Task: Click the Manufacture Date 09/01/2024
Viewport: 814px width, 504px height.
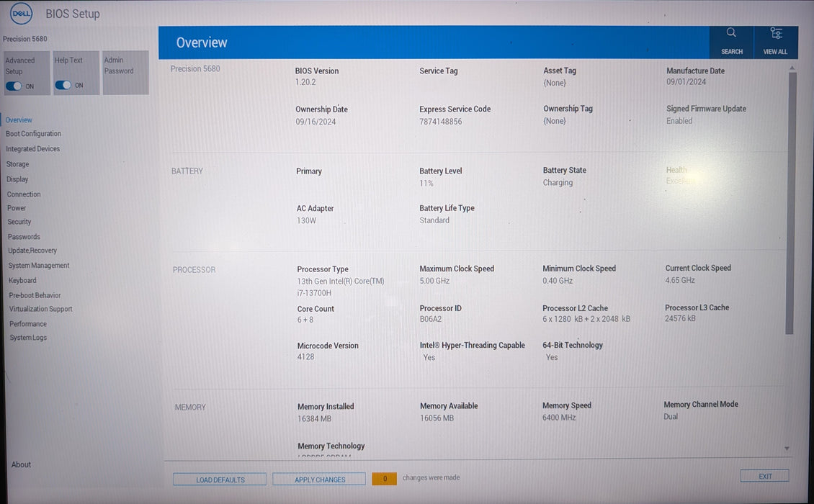Action: tap(686, 82)
